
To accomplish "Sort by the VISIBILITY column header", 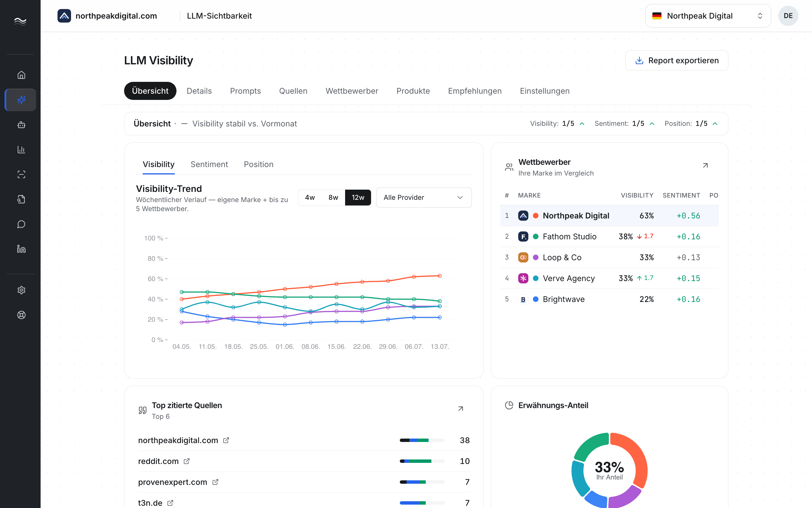I will click(637, 195).
